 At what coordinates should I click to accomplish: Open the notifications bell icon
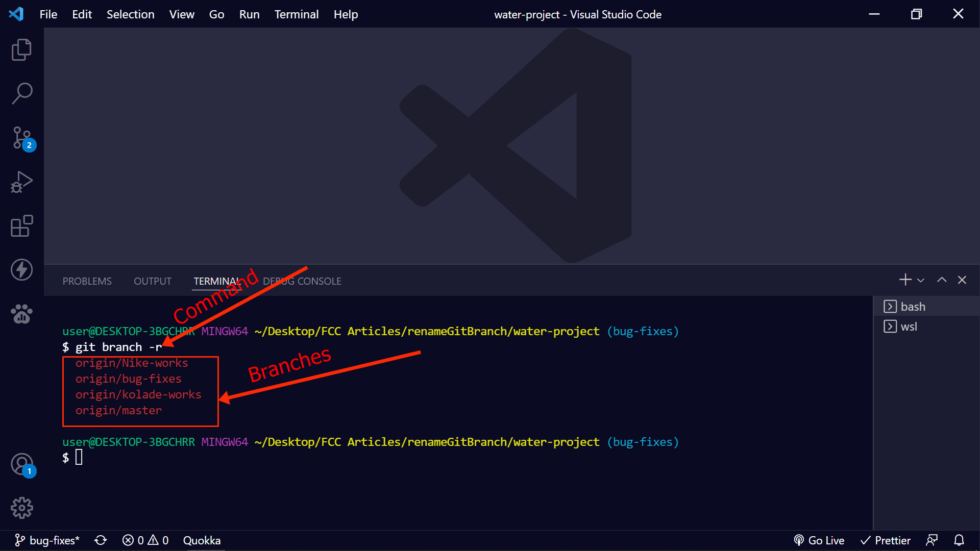959,540
